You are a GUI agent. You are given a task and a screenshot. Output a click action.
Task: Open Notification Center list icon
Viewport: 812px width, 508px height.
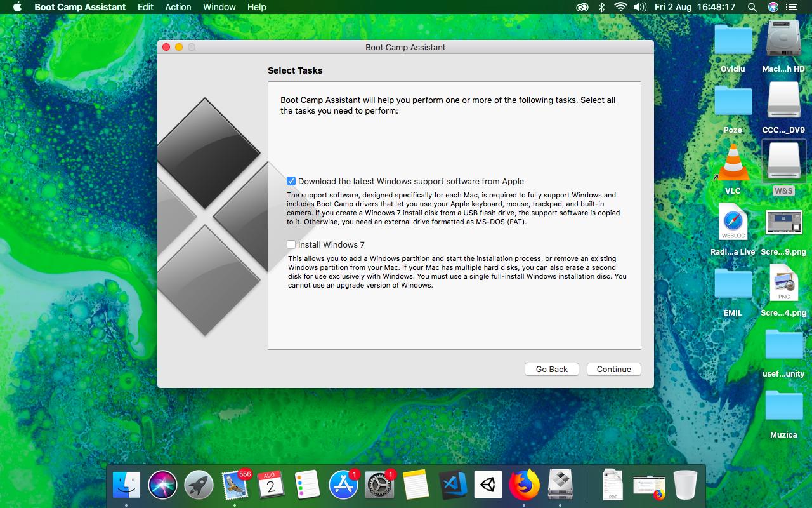pyautogui.click(x=793, y=7)
